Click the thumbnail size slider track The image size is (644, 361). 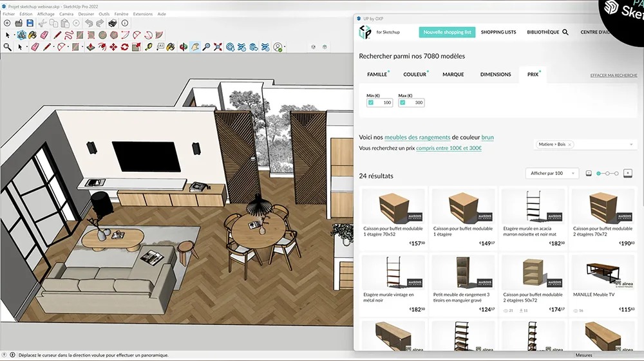[x=607, y=174]
